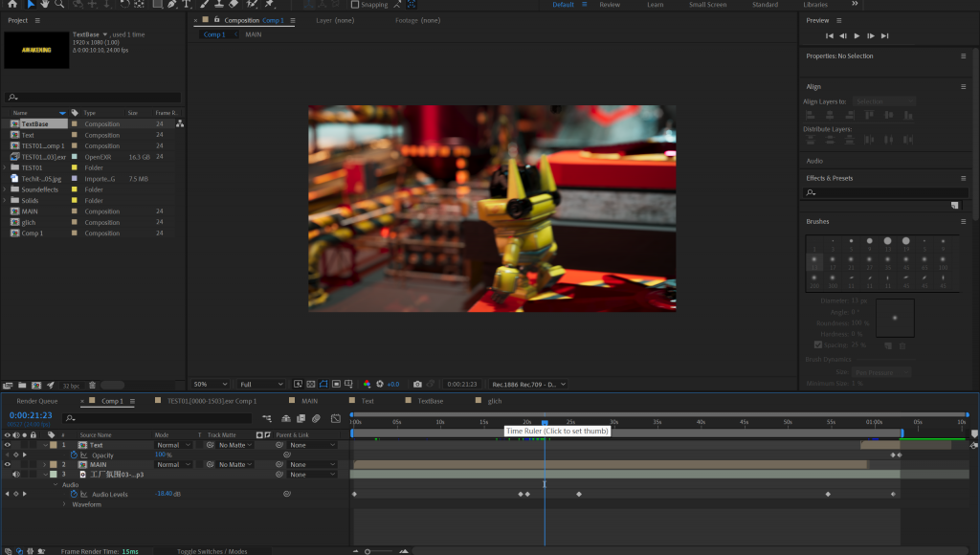Image resolution: width=980 pixels, height=555 pixels.
Task: Adjust the timeline zoom slider
Action: (367, 551)
